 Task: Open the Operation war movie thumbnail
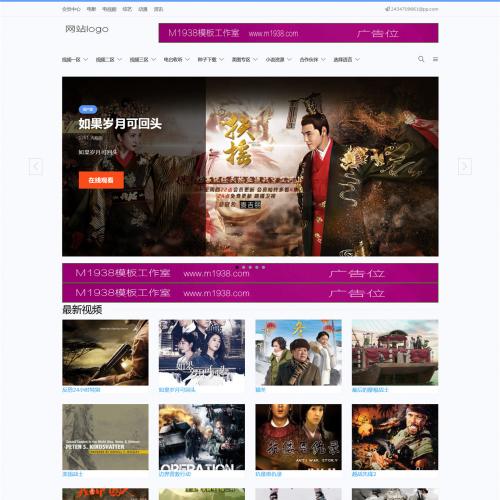point(202,437)
